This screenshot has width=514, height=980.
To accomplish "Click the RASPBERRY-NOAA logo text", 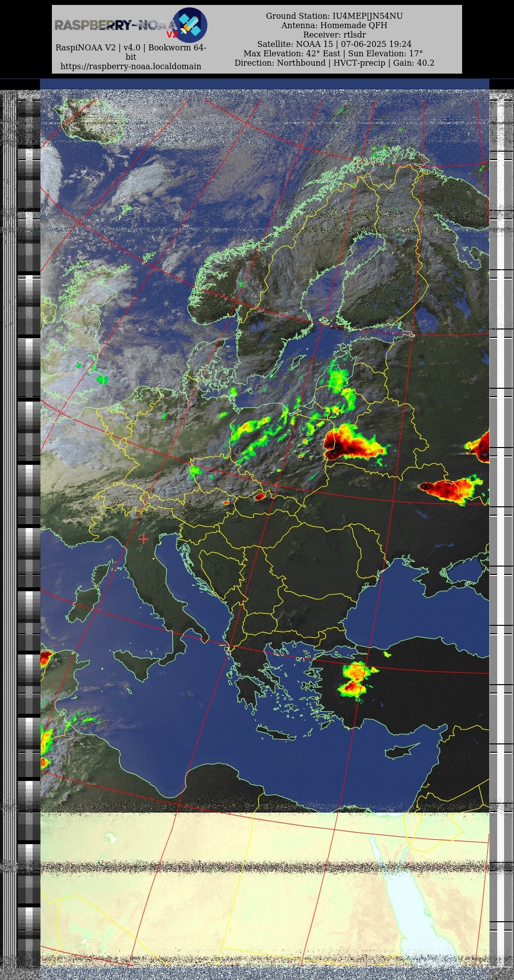I will (x=115, y=25).
